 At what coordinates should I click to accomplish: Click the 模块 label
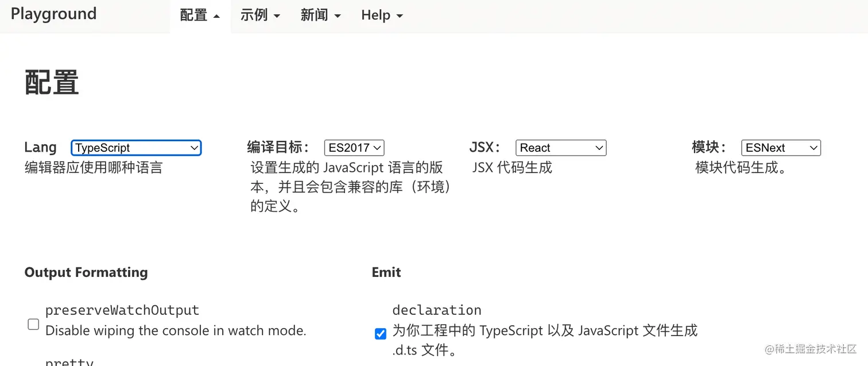tap(710, 148)
